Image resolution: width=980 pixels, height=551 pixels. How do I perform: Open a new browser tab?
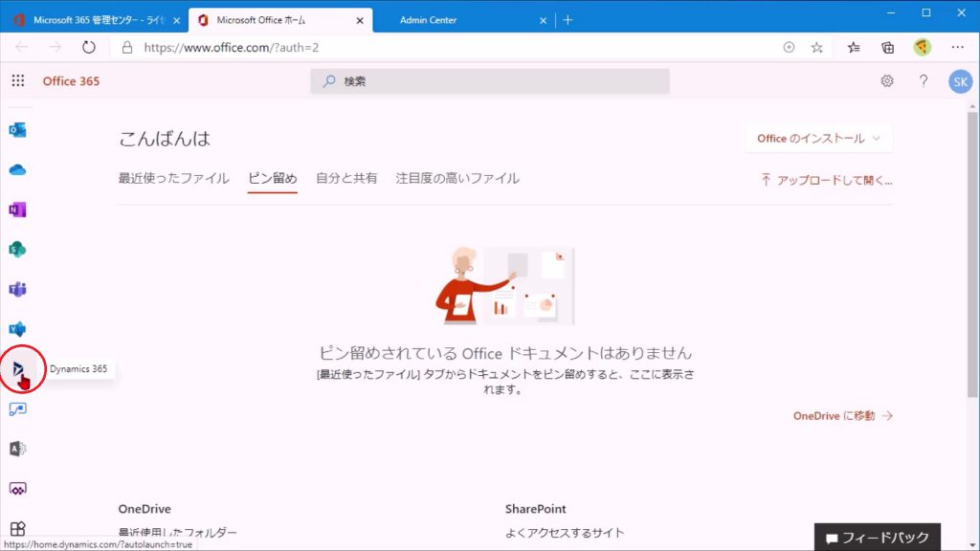click(568, 20)
